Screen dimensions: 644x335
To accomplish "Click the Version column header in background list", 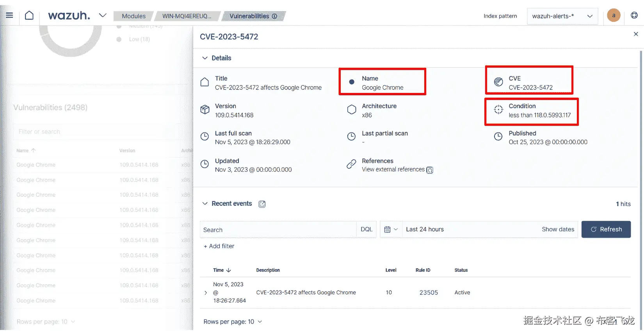I will 127,151.
